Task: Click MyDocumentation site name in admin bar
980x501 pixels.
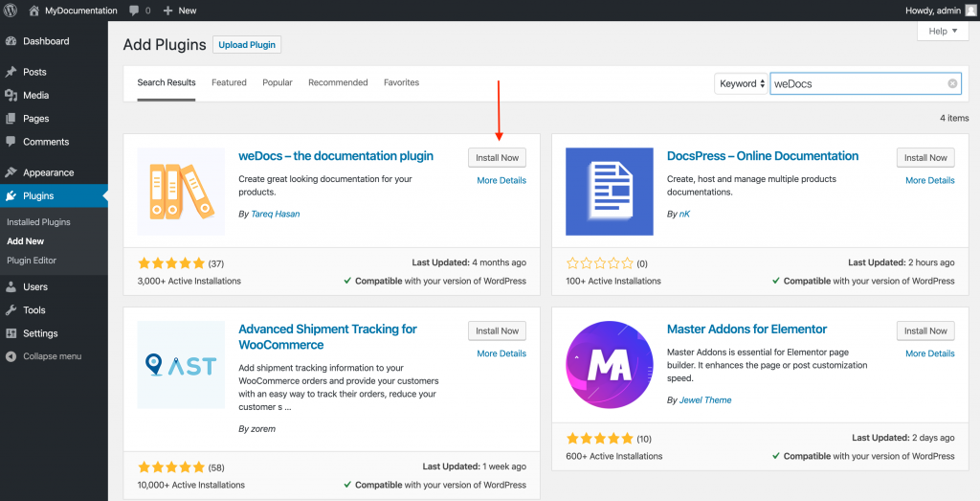Action: (80, 11)
